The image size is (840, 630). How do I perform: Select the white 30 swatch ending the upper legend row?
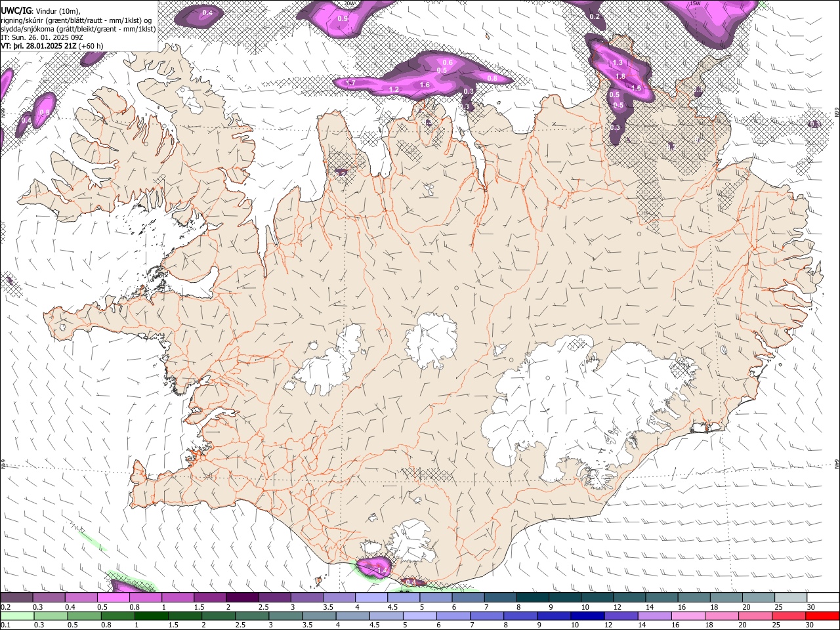(x=823, y=598)
